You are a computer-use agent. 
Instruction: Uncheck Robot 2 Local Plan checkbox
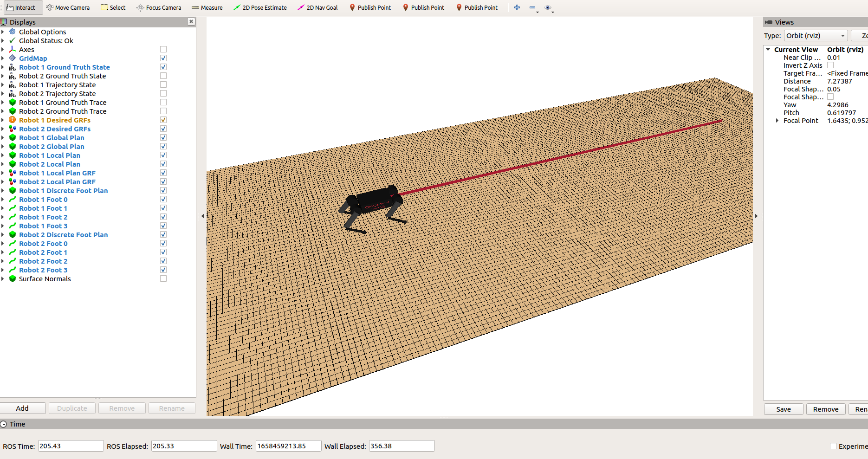click(x=163, y=164)
